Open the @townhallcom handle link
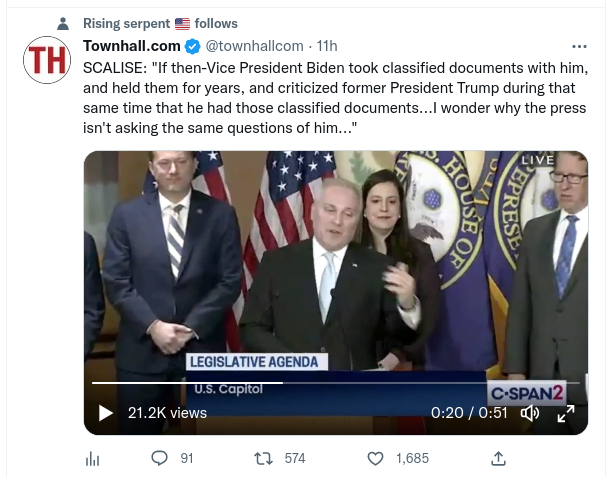The height and width of the screenshot is (477, 614). point(254,46)
